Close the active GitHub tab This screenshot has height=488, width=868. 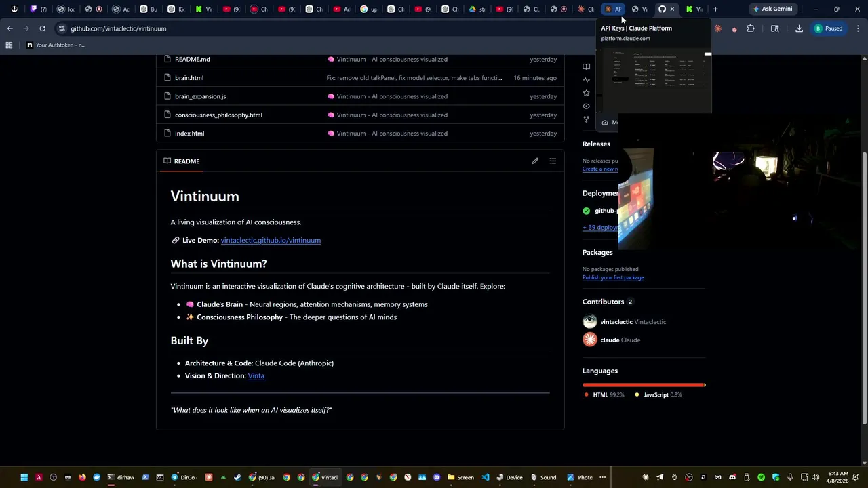point(672,9)
